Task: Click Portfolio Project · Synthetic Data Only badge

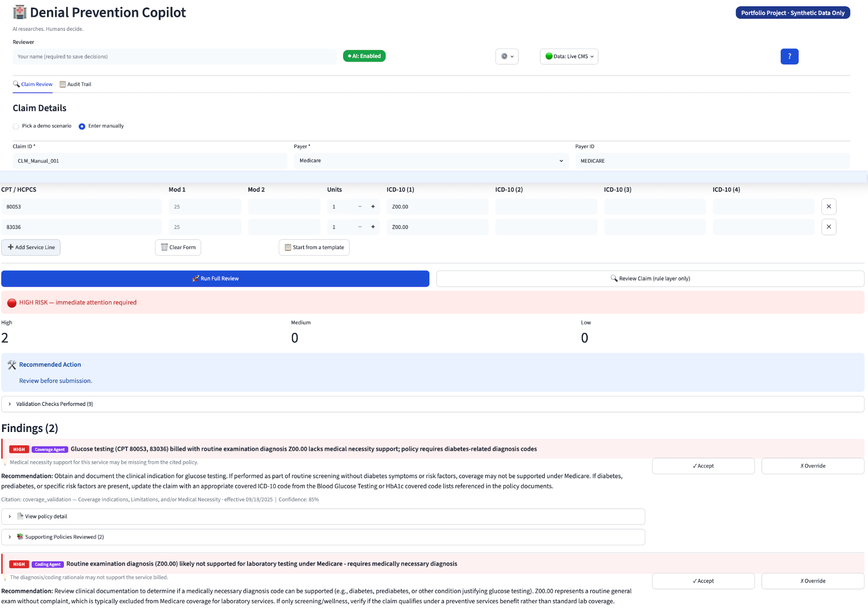Action: [793, 13]
